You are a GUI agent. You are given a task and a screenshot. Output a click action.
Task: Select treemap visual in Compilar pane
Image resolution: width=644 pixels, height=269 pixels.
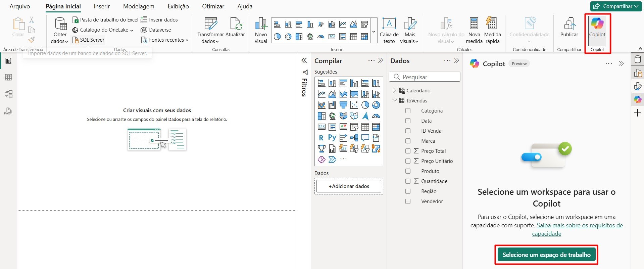pos(321,116)
